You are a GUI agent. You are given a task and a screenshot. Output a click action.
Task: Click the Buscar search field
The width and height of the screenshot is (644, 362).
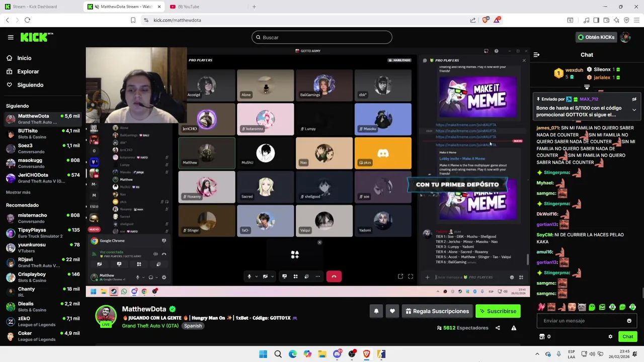(321, 37)
